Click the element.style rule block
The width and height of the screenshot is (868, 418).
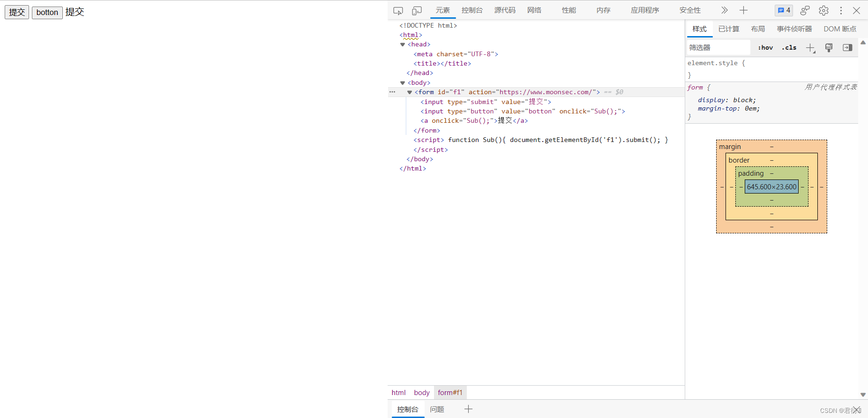tap(771, 69)
